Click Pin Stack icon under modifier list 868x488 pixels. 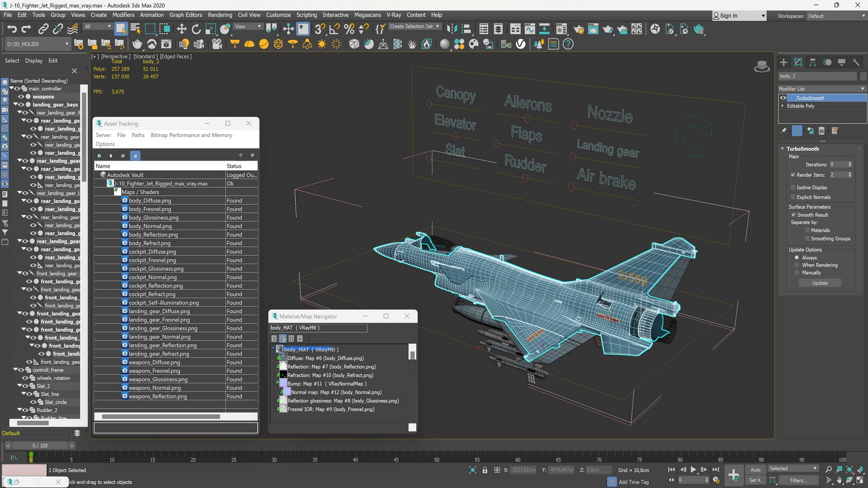click(784, 131)
